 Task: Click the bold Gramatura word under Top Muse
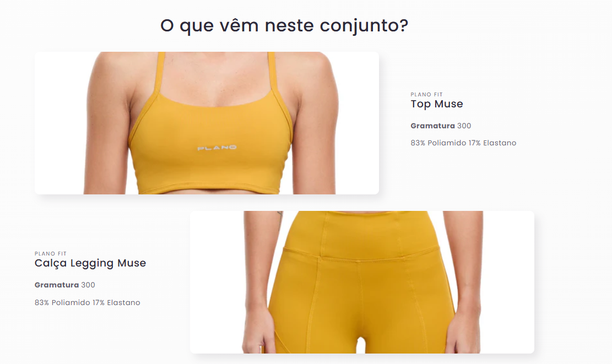tap(432, 126)
